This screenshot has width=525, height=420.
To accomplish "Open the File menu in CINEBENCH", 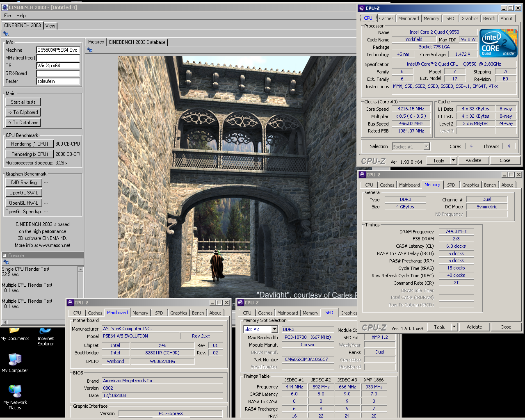I will tap(7, 16).
